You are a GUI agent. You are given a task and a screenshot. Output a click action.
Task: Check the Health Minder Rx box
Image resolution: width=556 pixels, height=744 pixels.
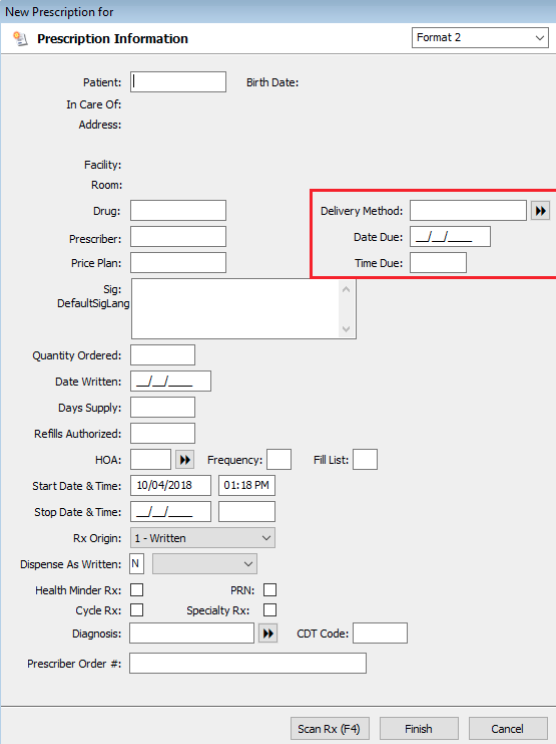(137, 590)
